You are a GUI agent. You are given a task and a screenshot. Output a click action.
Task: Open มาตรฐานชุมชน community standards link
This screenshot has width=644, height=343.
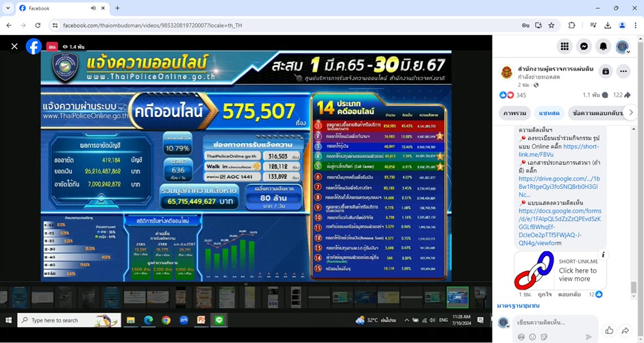518,305
